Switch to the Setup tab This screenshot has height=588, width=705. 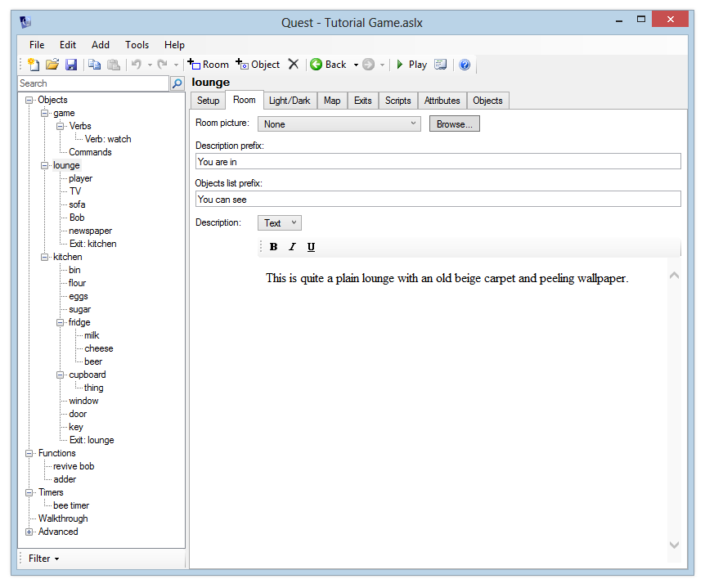tap(209, 101)
